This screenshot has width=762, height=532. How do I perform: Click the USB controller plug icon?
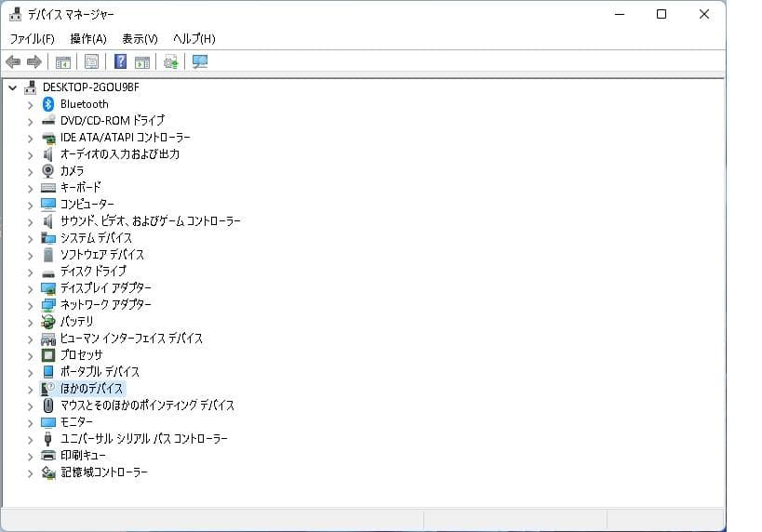[x=47, y=439]
